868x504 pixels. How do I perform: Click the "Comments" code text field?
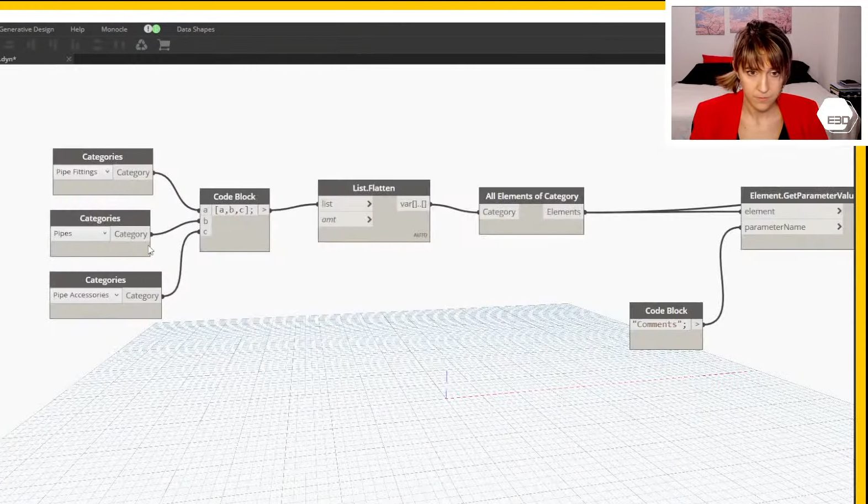660,324
